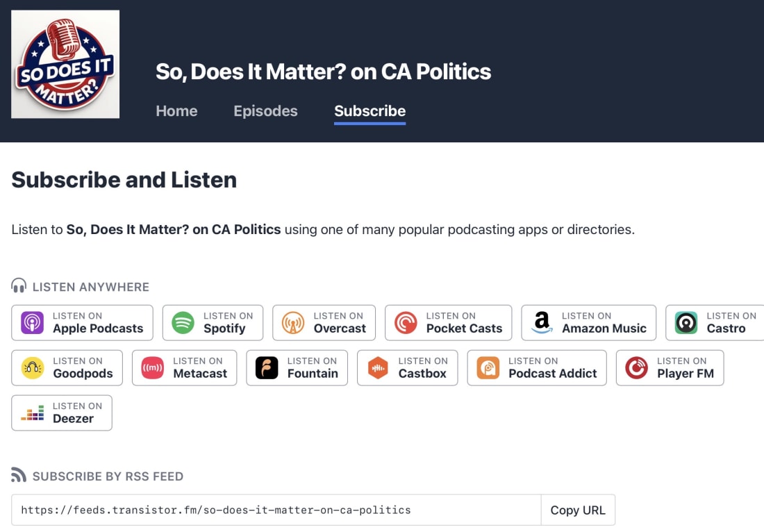Click the Apple Podcasts purple icon
This screenshot has width=764, height=532.
[x=32, y=323]
